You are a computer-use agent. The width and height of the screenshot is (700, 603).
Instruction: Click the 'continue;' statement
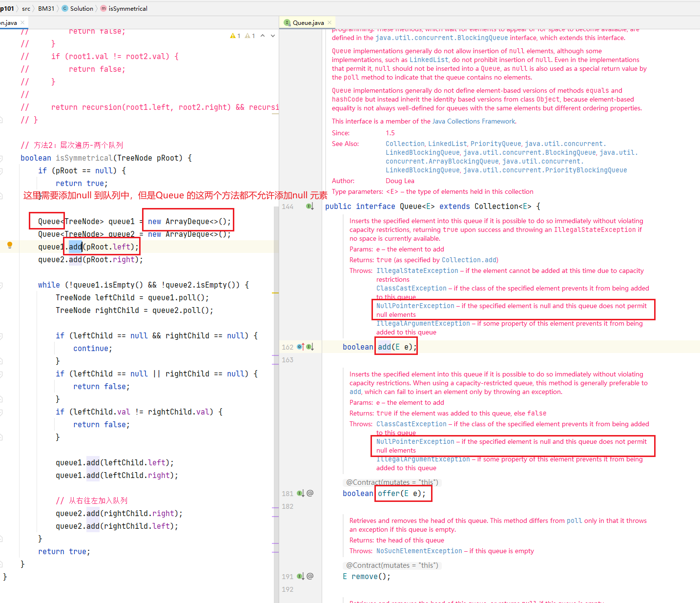(x=93, y=348)
